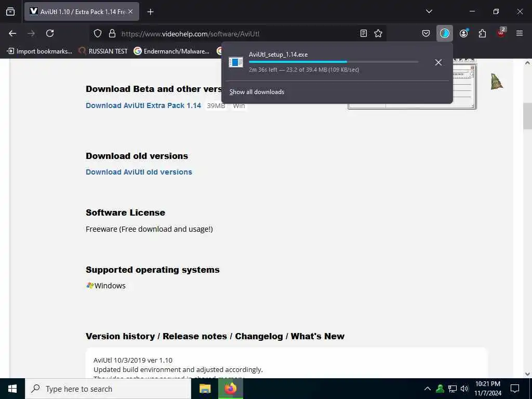Click scrollbar down arrow
Screen dimensions: 532x399
click(527, 374)
